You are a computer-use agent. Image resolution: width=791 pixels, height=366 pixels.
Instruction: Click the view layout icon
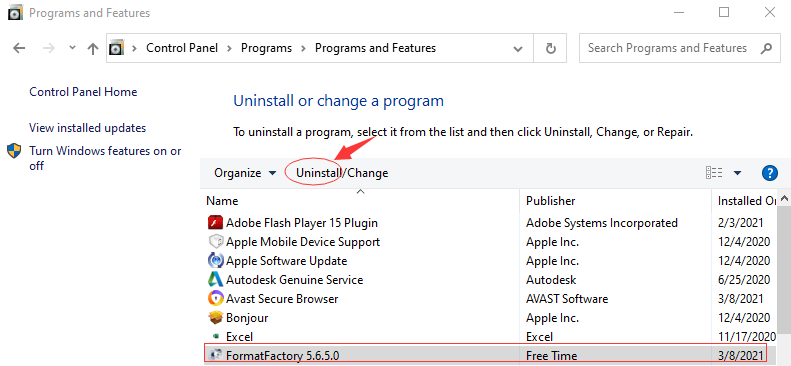pos(714,173)
